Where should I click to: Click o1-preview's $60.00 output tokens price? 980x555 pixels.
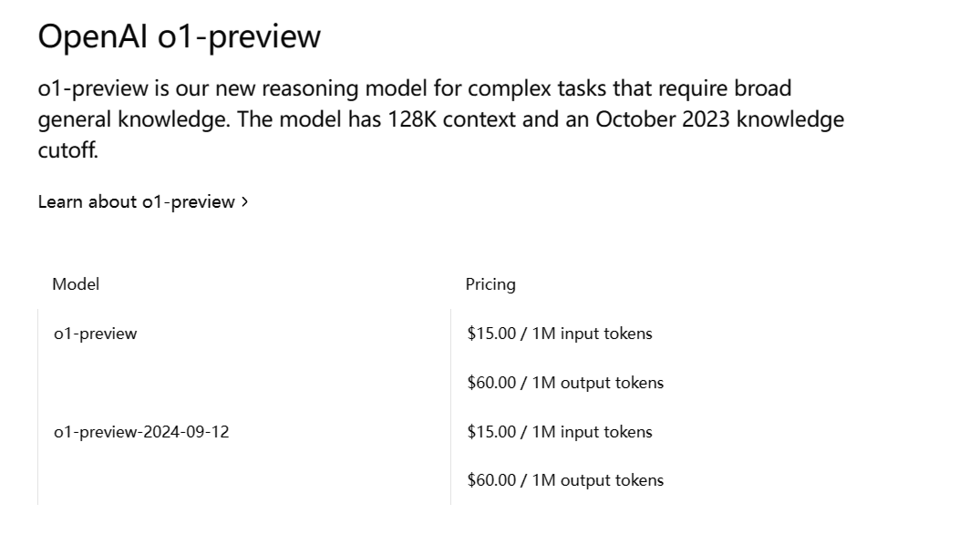[565, 383]
